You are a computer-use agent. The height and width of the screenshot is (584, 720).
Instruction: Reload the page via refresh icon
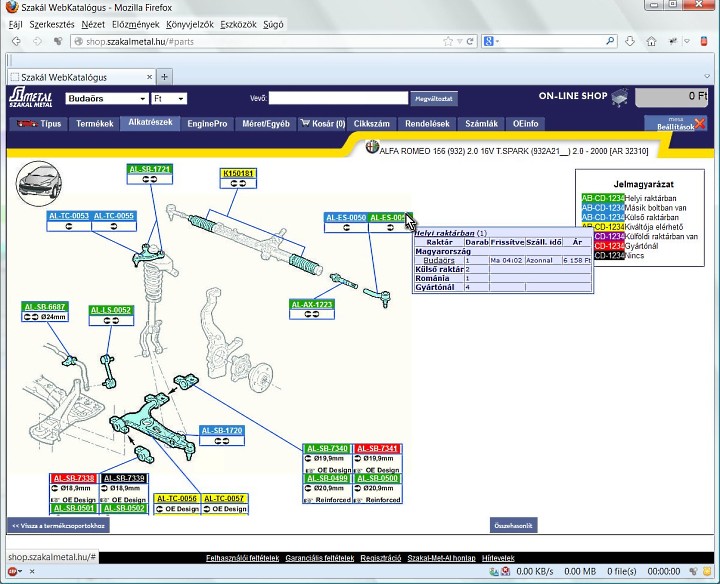pos(470,41)
